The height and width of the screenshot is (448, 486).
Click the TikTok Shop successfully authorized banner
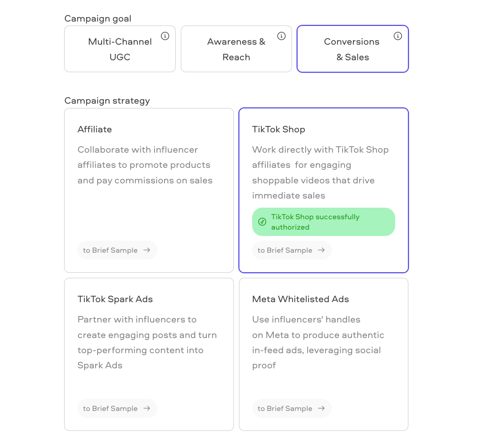(x=323, y=222)
